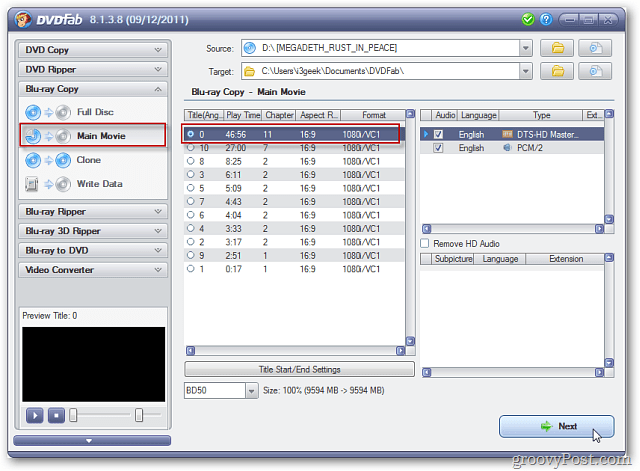Select title 10 radio button
Viewport: 640px width, 471px height.
point(191,147)
